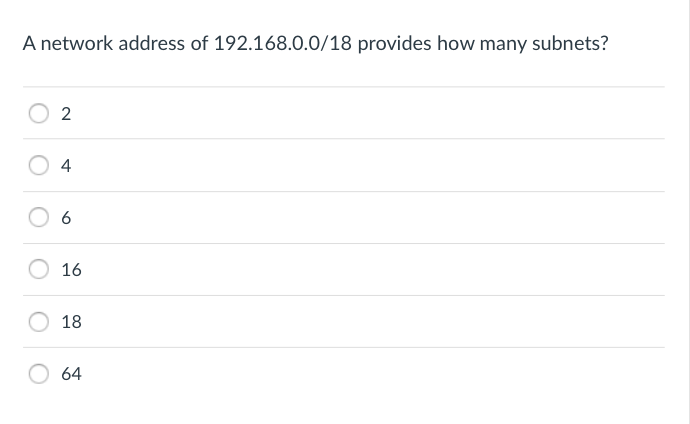Click the 192.168.0.0/18 address in the question

(x=283, y=43)
